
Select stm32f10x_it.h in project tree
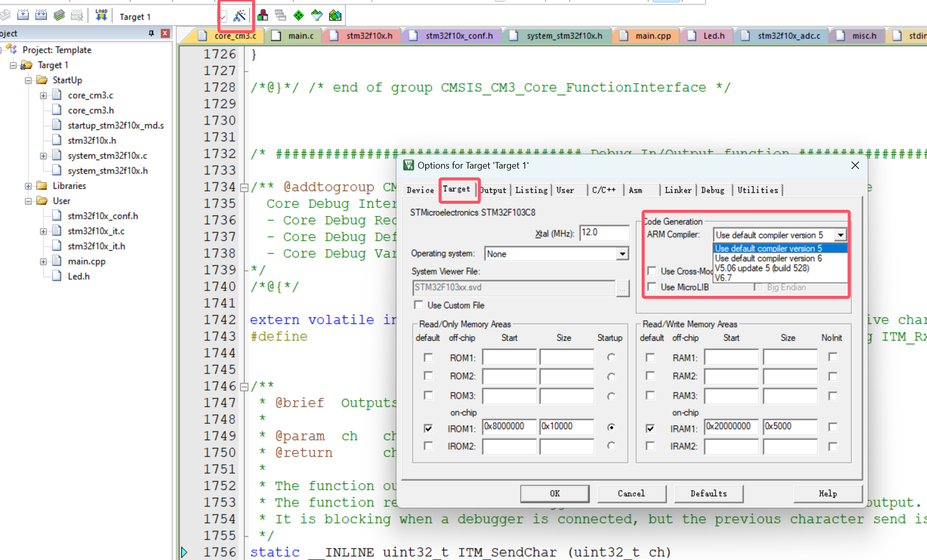(97, 246)
